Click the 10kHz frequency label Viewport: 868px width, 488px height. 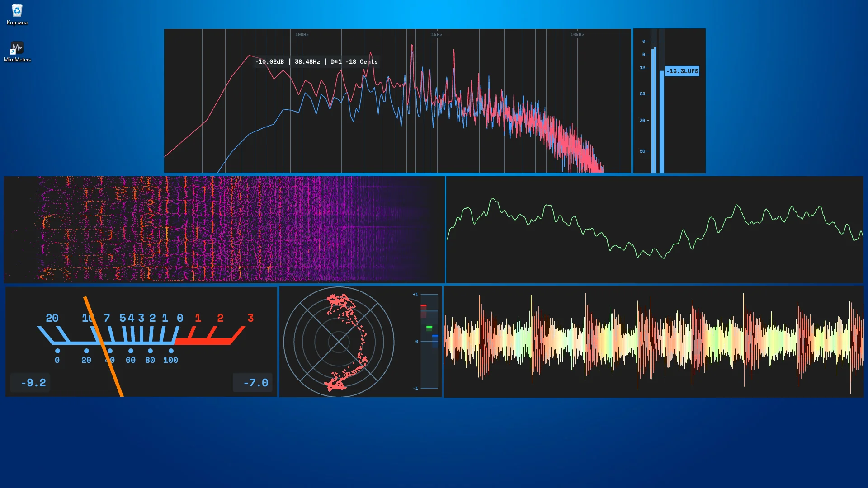(x=577, y=35)
